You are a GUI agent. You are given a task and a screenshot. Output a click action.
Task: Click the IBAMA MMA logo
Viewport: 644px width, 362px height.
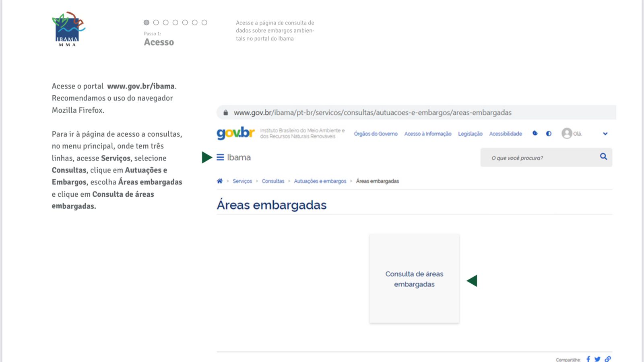pos(68,29)
